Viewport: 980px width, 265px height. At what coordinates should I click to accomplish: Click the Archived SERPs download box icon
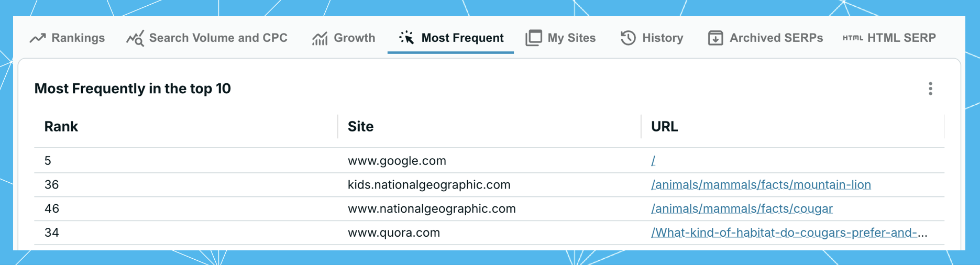pyautogui.click(x=715, y=38)
